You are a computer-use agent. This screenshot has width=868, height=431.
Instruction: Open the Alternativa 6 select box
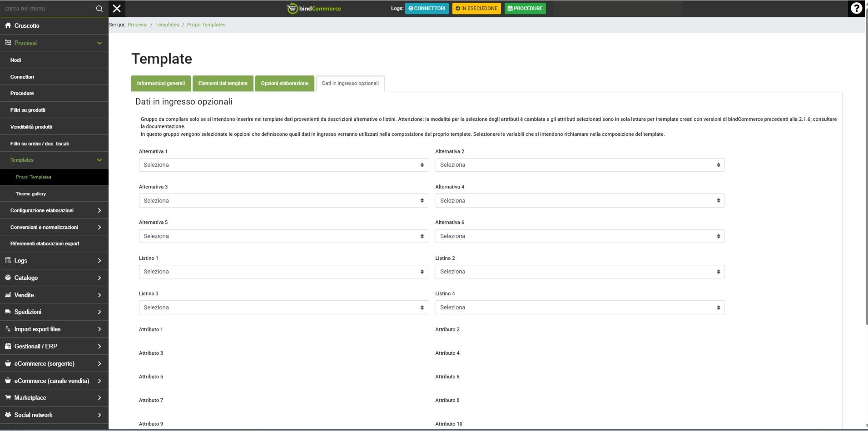pyautogui.click(x=579, y=236)
